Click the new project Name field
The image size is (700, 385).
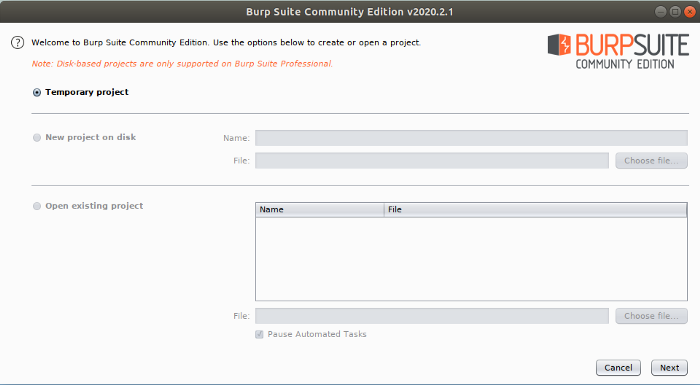tap(471, 138)
